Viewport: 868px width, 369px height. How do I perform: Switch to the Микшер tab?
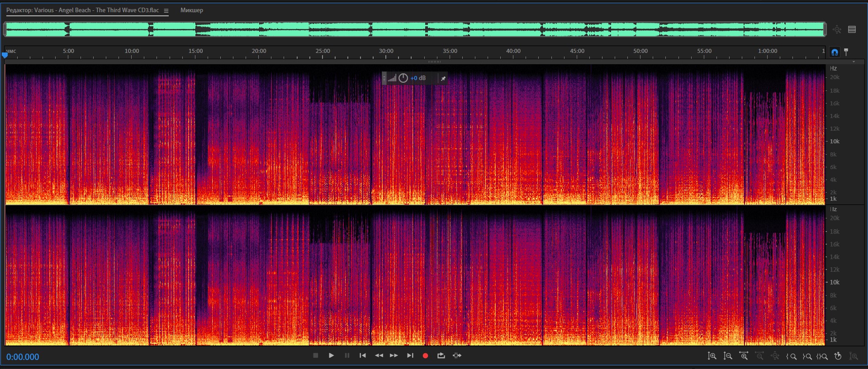coord(192,10)
